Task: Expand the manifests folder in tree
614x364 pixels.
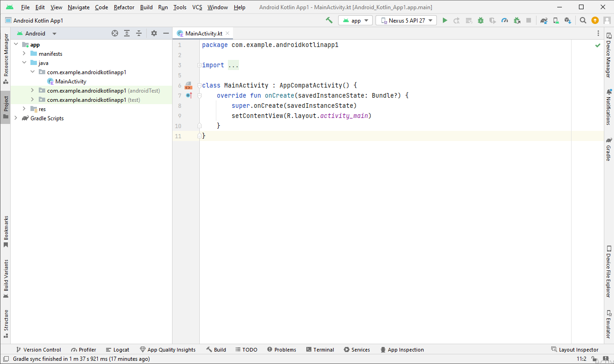Action: 24,54
